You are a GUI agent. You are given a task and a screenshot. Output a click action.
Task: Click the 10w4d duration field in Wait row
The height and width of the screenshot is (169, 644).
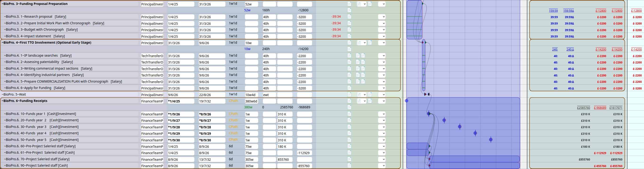(251, 95)
